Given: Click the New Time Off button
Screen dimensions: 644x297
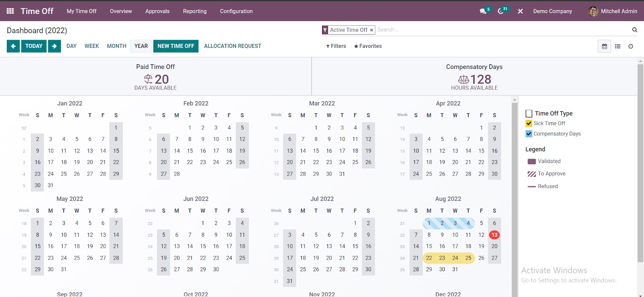Looking at the screenshot, I should 176,46.
